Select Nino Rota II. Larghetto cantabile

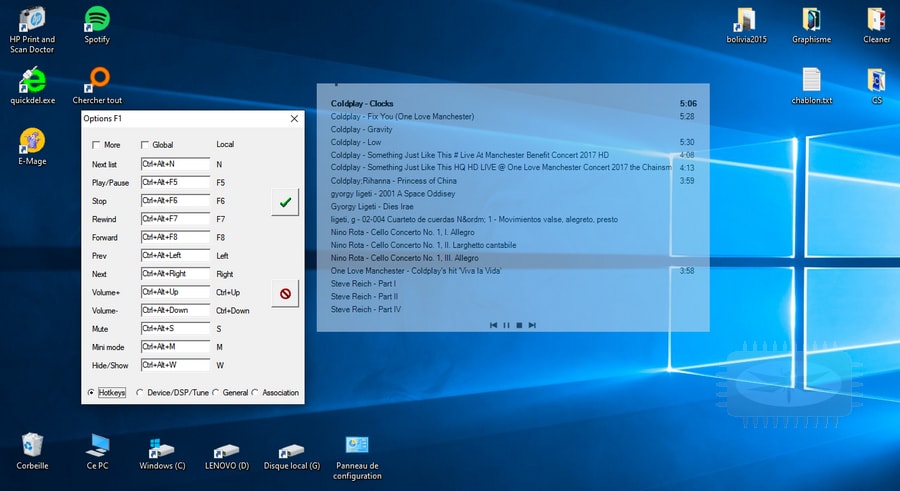423,245
